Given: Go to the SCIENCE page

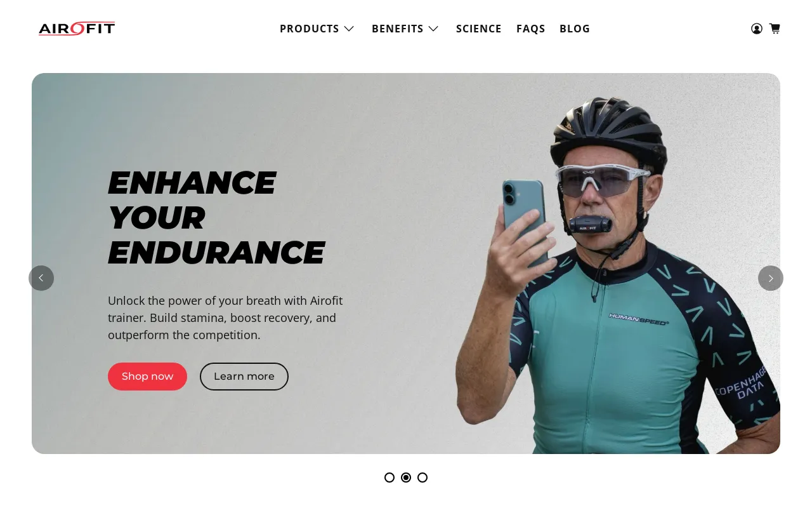Looking at the screenshot, I should coord(479,29).
